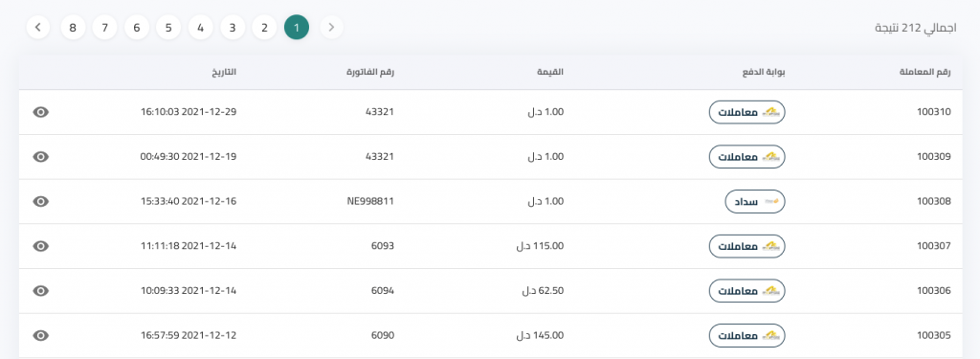Select current page 1 button
Viewport: 980px width, 359px height.
point(297,28)
